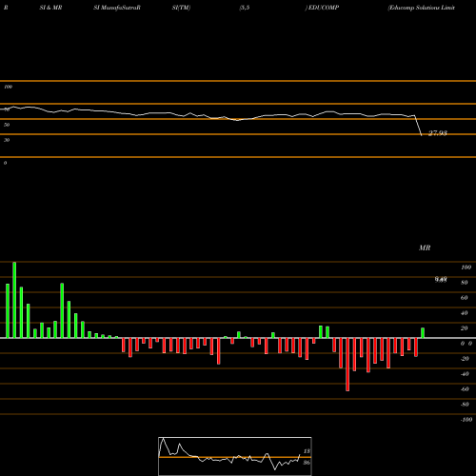The height and width of the screenshot is (476, 476).
Task: Click the '(5,5' parameter text in header
Action: pyautogui.click(x=245, y=8)
